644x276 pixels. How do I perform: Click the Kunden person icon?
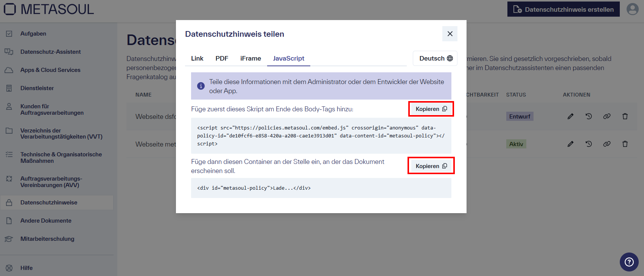(9, 106)
